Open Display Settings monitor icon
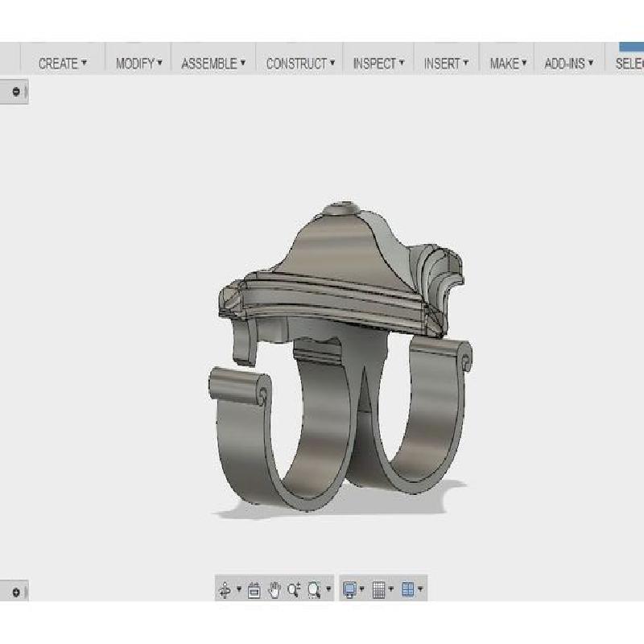 (350, 591)
